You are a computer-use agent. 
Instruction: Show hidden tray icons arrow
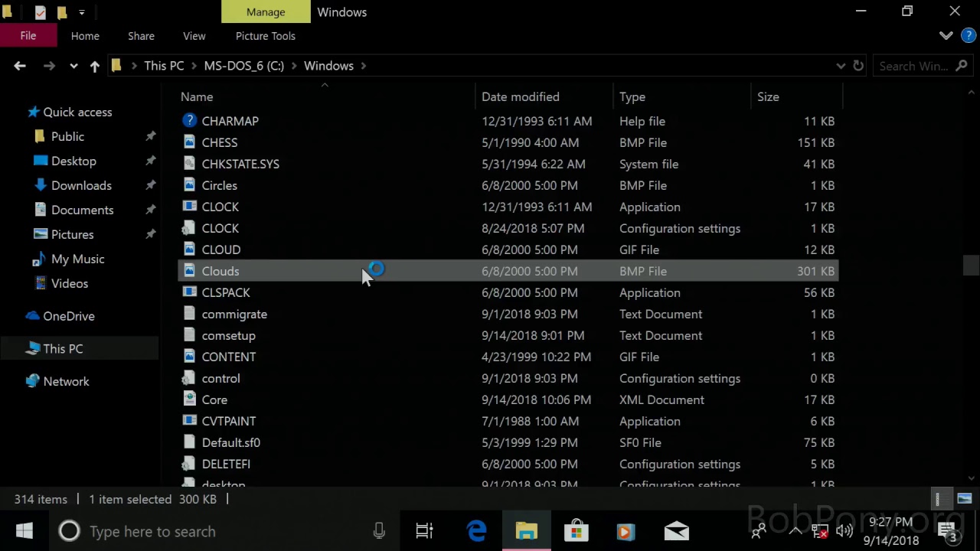pos(795,531)
